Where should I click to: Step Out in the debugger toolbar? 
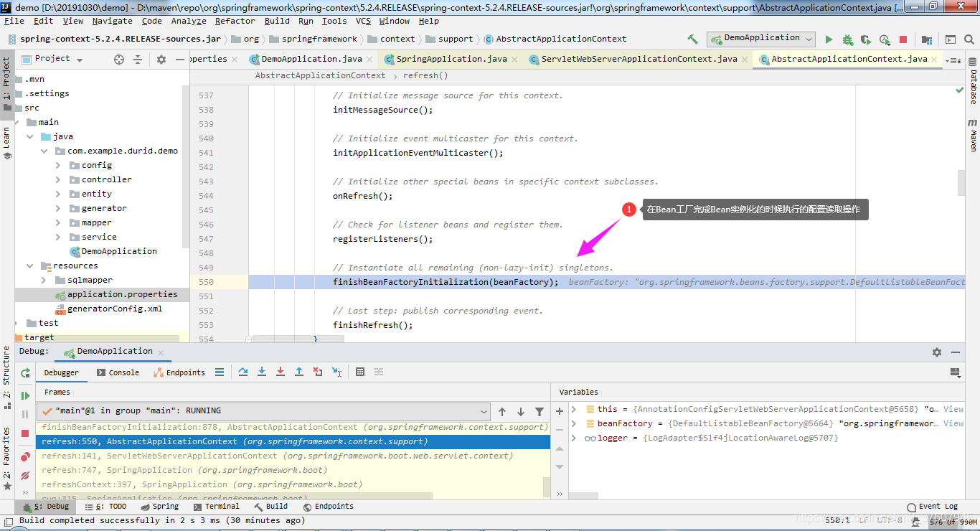click(x=299, y=372)
